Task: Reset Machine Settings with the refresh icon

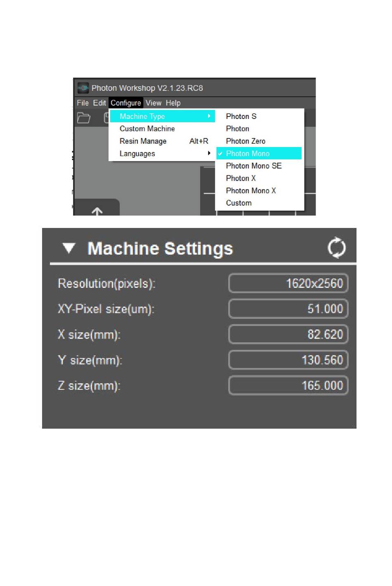Action: 337,248
